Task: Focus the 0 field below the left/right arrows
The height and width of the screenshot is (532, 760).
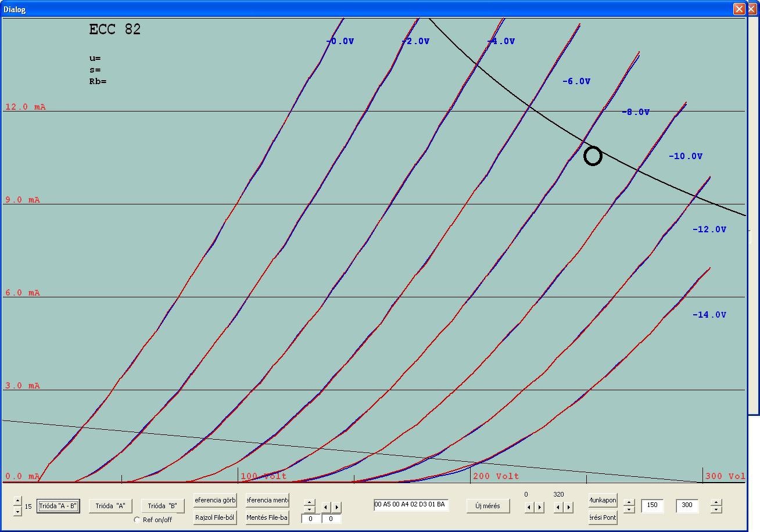Action: coord(331,519)
